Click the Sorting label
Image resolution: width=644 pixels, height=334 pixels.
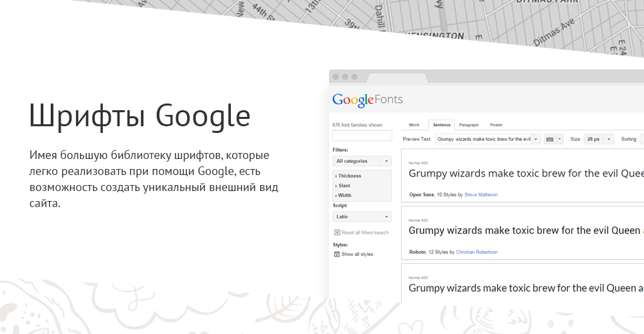click(629, 139)
